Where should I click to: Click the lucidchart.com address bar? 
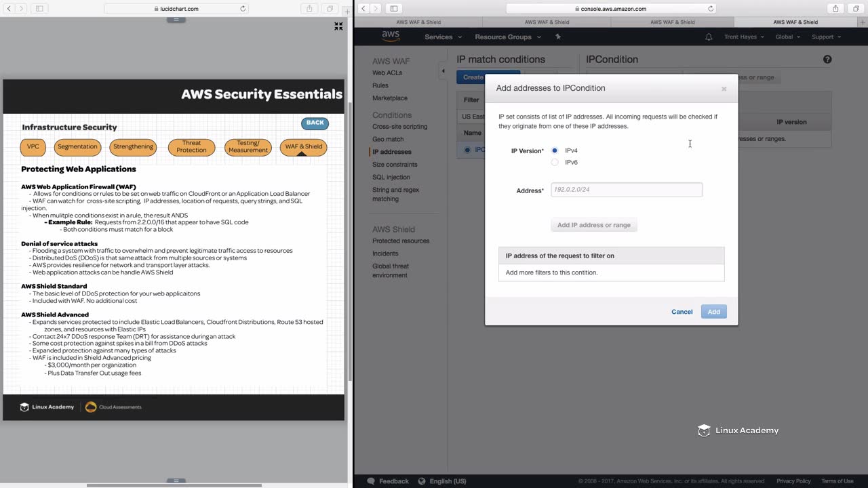pyautogui.click(x=176, y=9)
